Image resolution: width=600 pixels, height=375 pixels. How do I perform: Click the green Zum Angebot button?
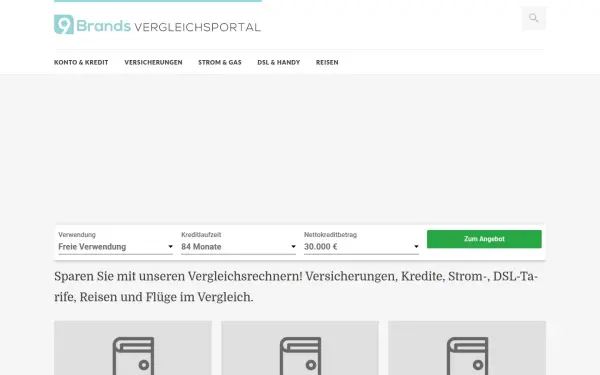pyautogui.click(x=484, y=239)
